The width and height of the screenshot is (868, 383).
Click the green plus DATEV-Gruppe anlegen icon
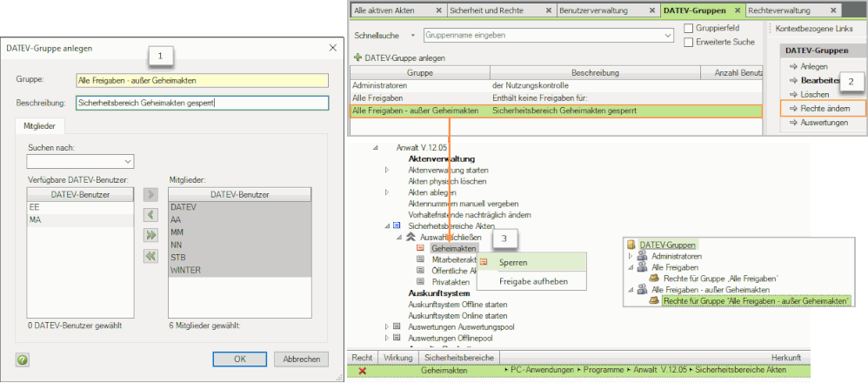[357, 57]
